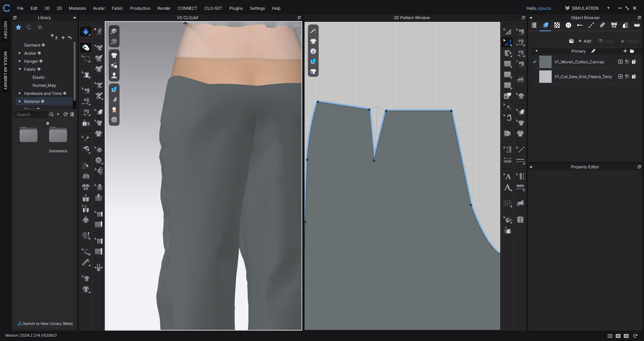Open the Favorites star tab in Library
Viewport: 644px width, 341px height.
click(18, 27)
